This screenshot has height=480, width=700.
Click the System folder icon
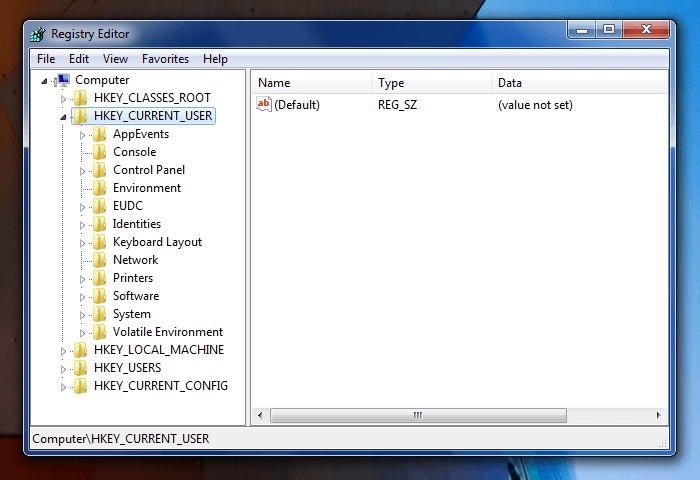click(x=99, y=314)
